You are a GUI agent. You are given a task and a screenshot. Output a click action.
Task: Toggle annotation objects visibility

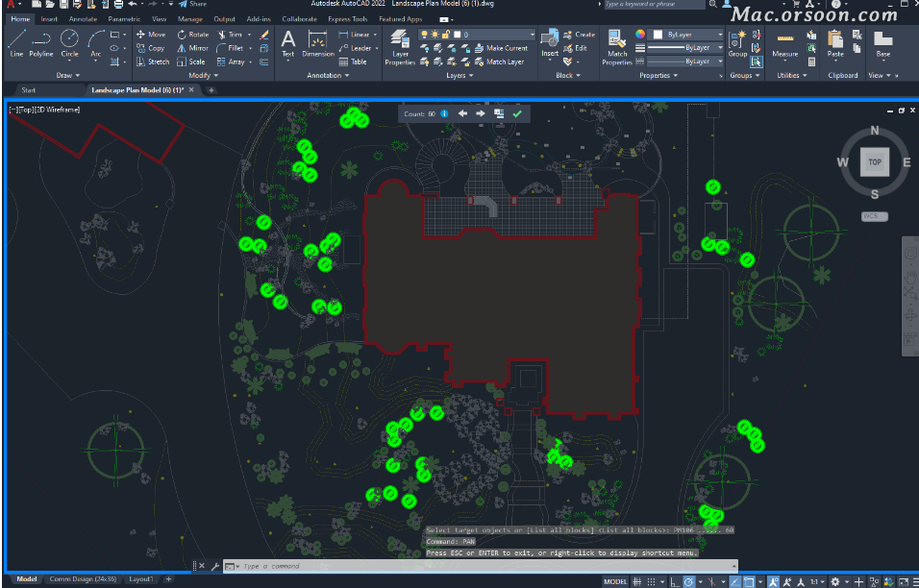point(773,582)
